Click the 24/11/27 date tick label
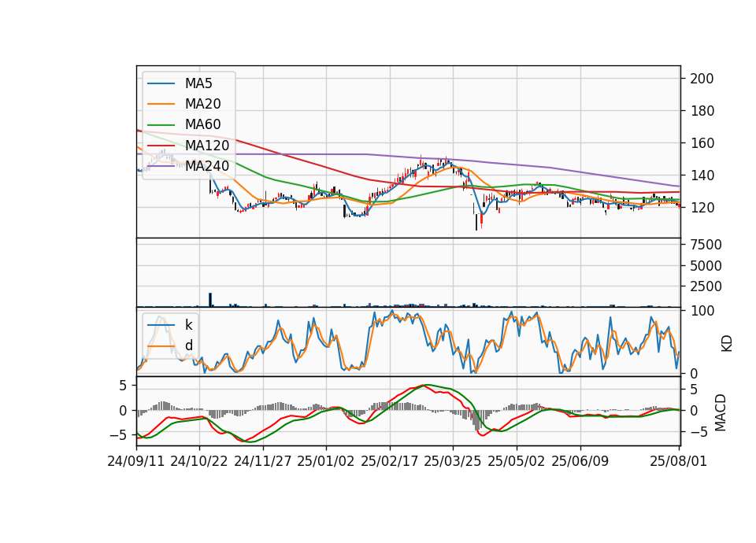This screenshot has height=543, width=756. point(263,461)
